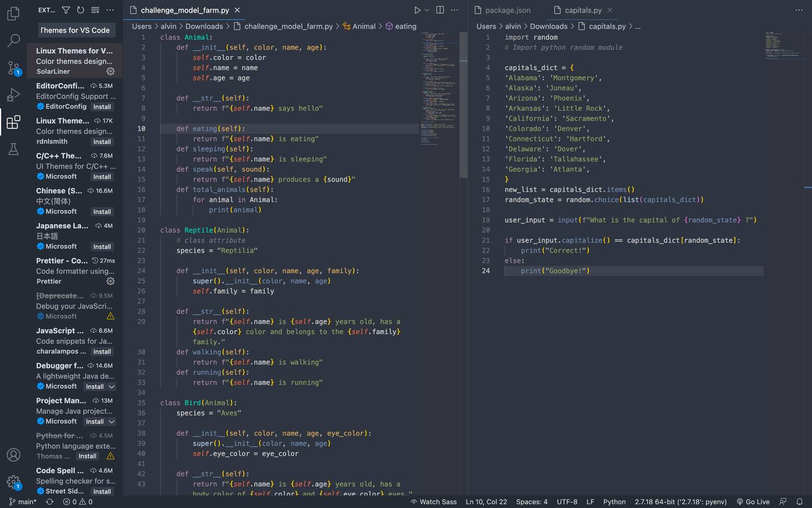
Task: Open Run and Debug view
Action: tap(14, 95)
